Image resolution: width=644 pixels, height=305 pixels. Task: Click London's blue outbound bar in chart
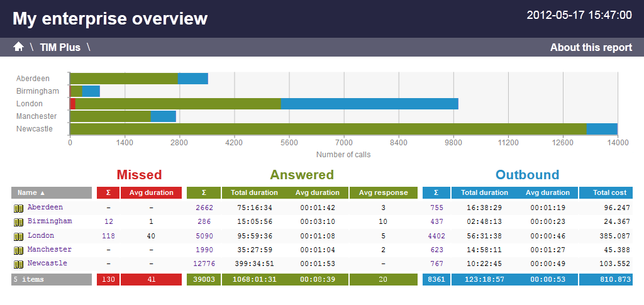[369, 104]
